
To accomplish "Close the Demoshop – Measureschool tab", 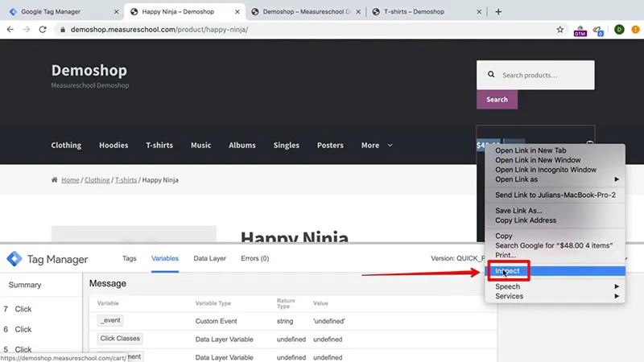I will (358, 12).
